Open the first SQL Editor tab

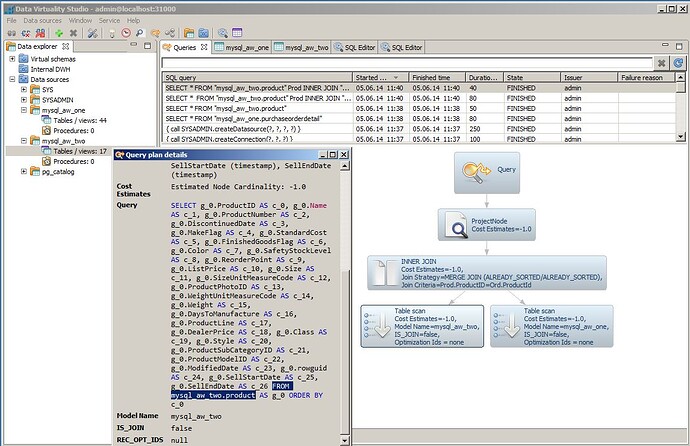coord(354,47)
